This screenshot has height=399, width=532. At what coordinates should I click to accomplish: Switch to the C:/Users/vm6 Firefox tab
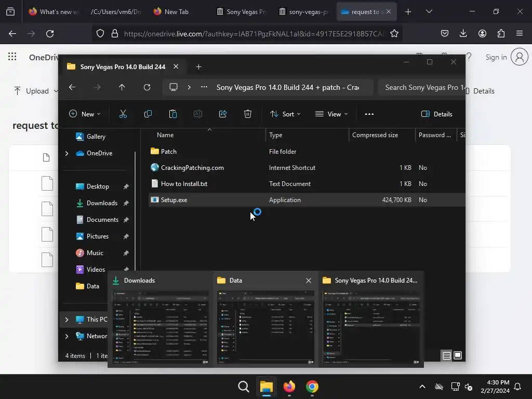pos(116,11)
